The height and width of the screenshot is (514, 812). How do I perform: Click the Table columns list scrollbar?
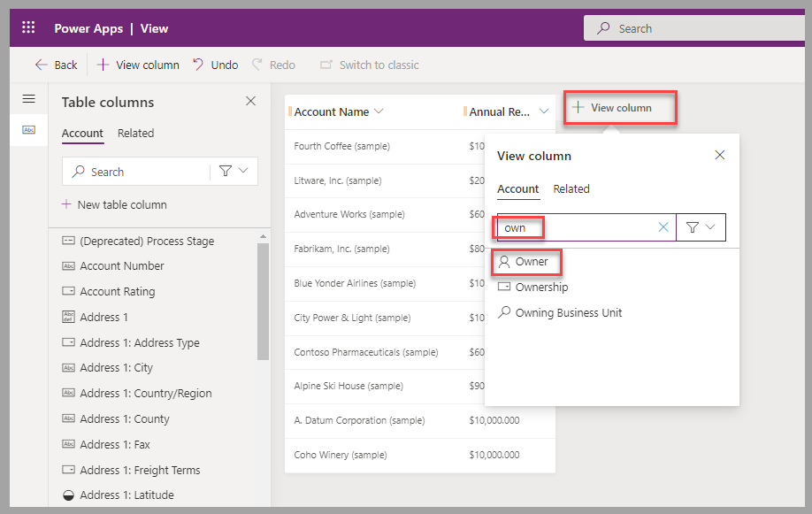[x=263, y=301]
